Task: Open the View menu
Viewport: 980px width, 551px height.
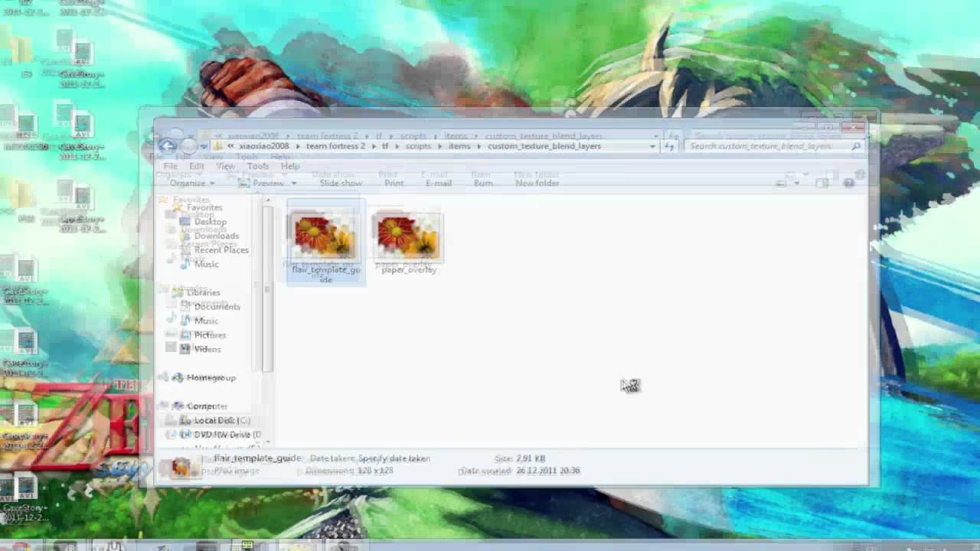Action: point(225,166)
